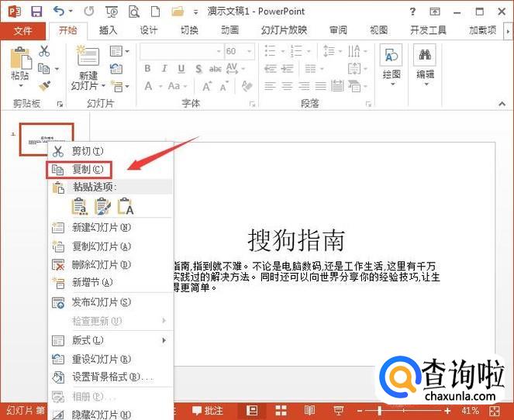Click the Copy icon in clipboard group
This screenshot has height=420, width=514.
[44, 68]
